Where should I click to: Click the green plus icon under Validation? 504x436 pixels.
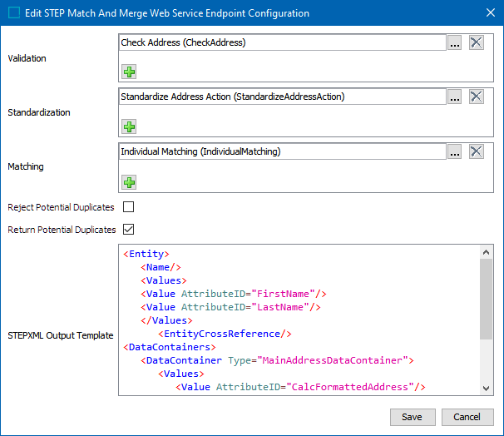[x=129, y=72]
